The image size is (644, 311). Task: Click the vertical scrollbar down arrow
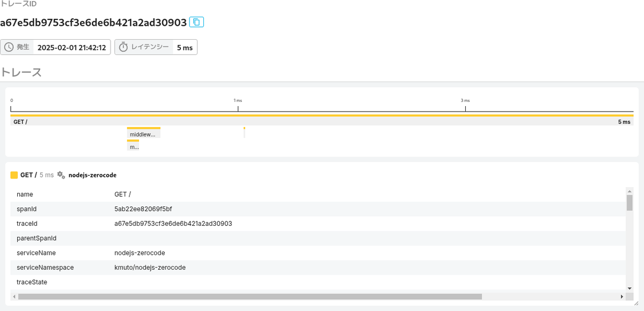coord(630,288)
